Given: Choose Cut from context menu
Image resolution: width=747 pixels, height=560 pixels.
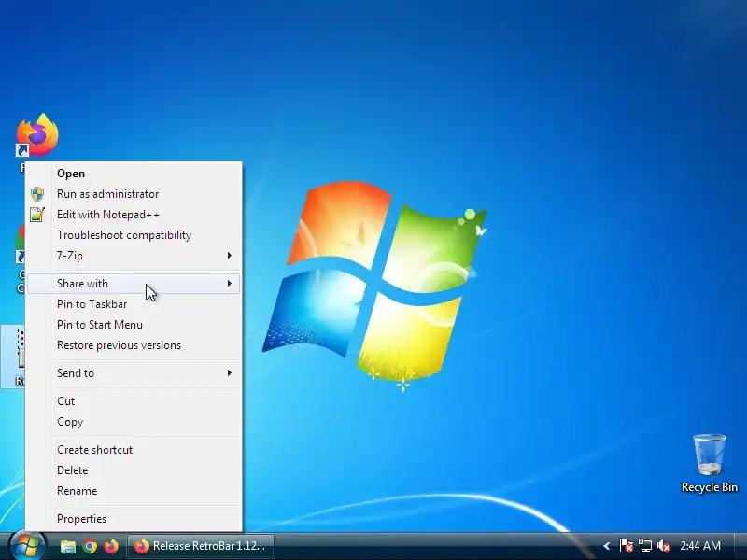Looking at the screenshot, I should click(x=134, y=401).
